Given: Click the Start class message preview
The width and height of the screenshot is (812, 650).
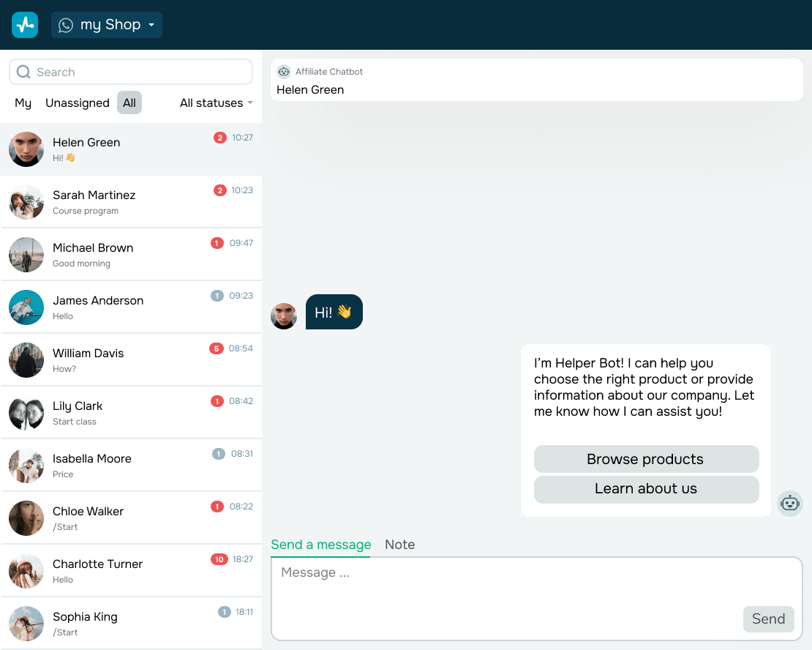Looking at the screenshot, I should [75, 422].
